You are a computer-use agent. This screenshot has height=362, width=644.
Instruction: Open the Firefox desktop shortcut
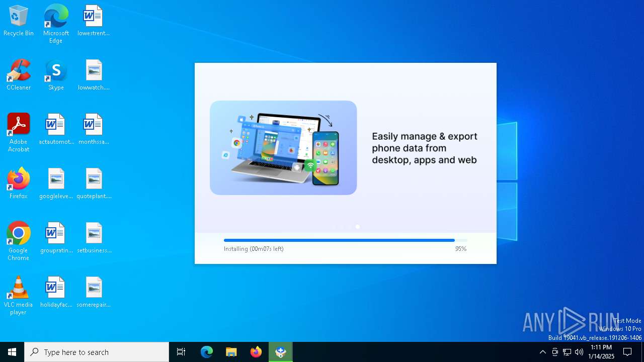[19, 184]
